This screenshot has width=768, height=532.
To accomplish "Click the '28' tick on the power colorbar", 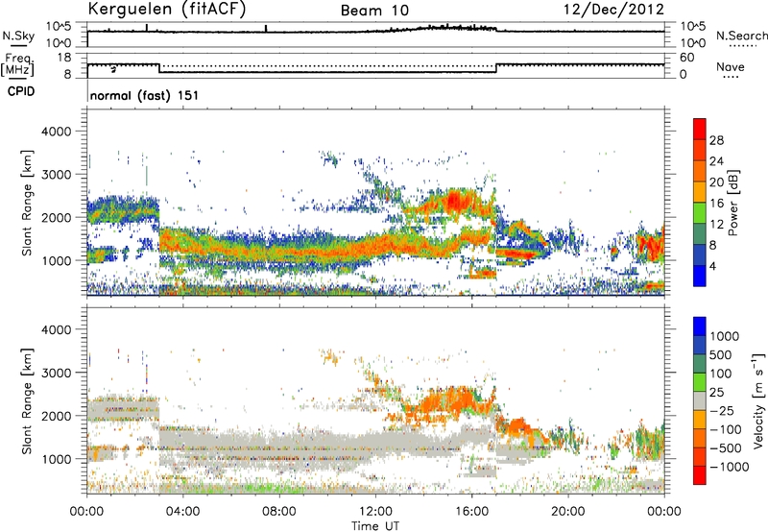I will point(716,140).
